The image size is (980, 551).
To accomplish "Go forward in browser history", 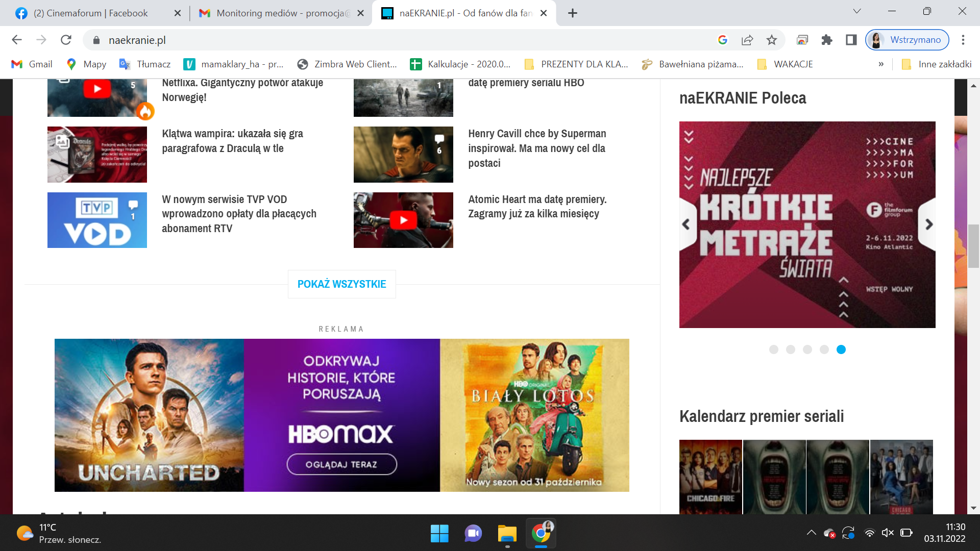I will click(x=41, y=40).
